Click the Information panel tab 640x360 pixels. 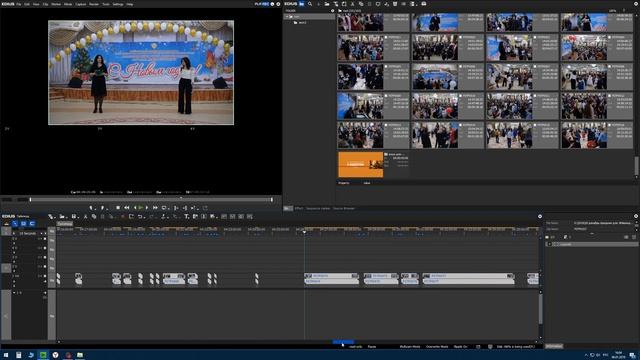(554, 346)
